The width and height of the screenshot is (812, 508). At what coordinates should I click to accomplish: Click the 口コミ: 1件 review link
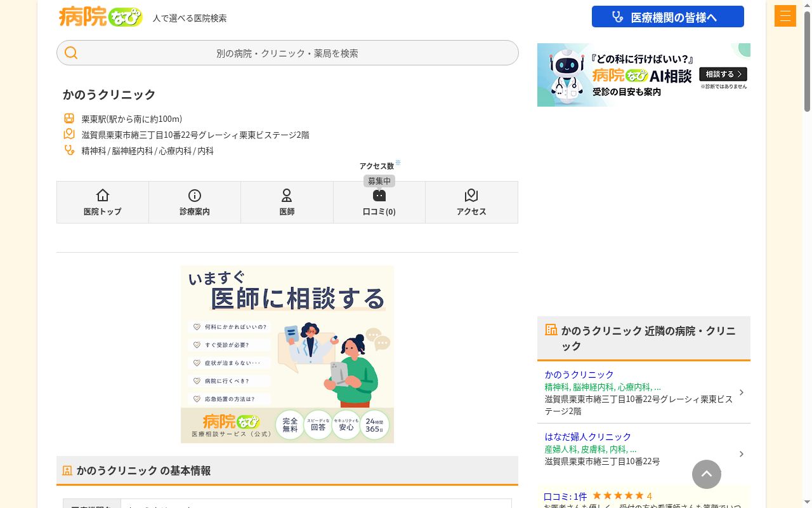pyautogui.click(x=565, y=496)
